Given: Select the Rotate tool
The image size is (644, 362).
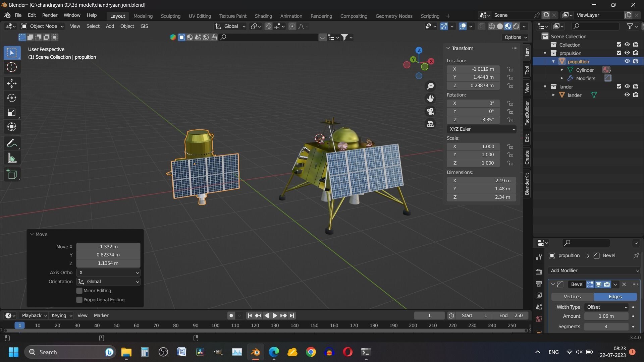Looking at the screenshot, I should (12, 98).
